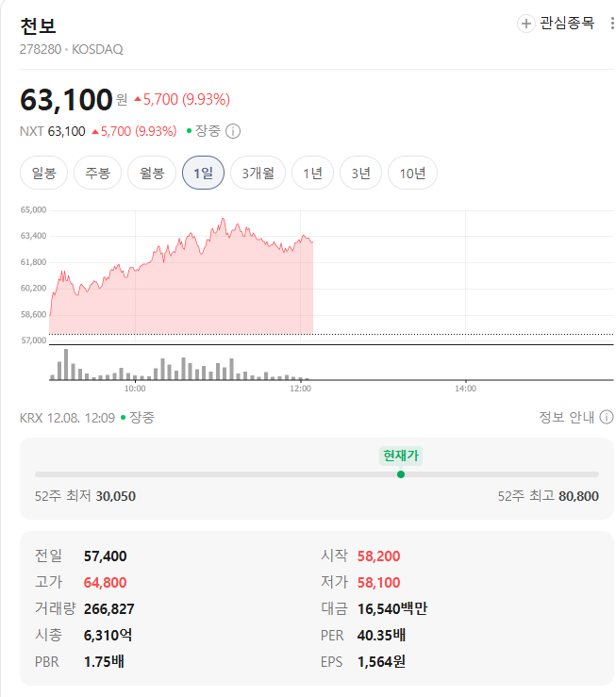Click the 65,000 y-axis price label
Viewport: 616px width, 697px height.
tap(33, 209)
